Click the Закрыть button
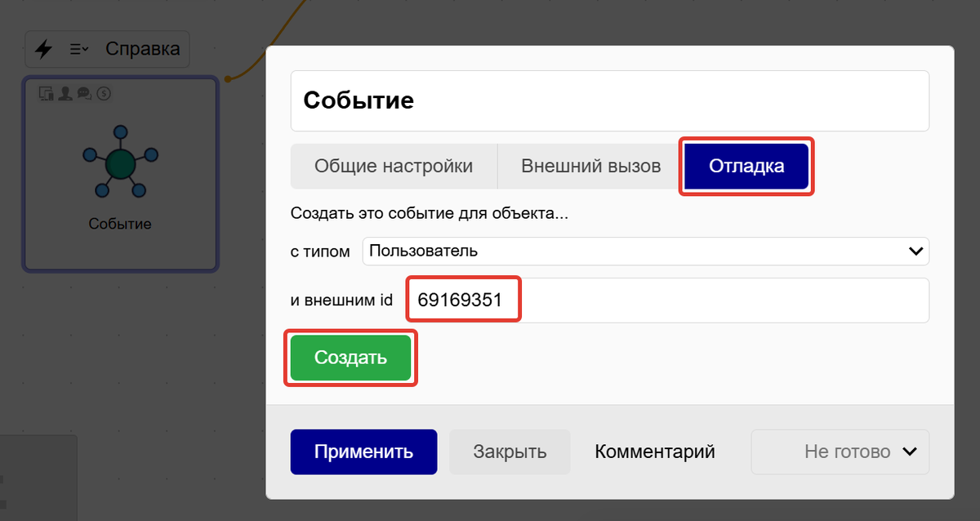980x521 pixels. pos(510,452)
